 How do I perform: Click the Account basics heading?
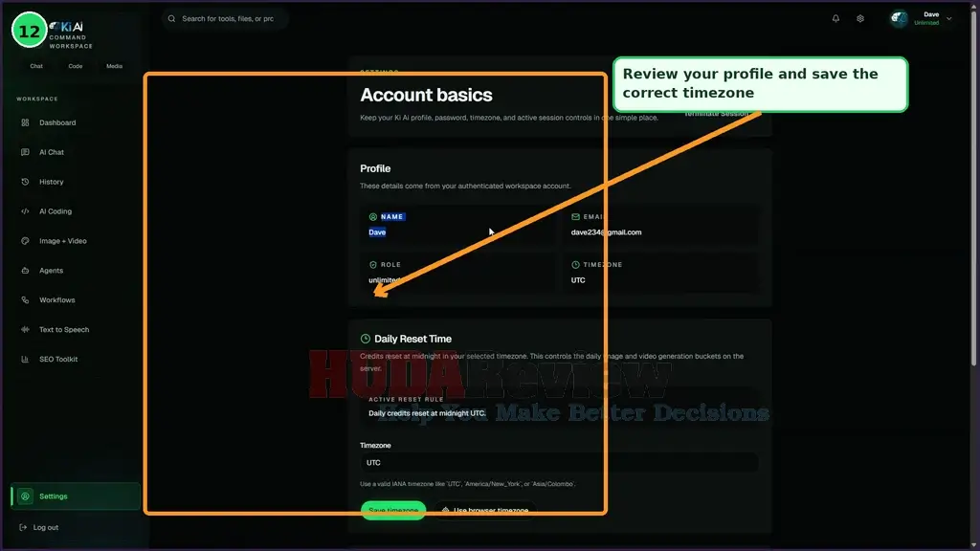pyautogui.click(x=426, y=95)
